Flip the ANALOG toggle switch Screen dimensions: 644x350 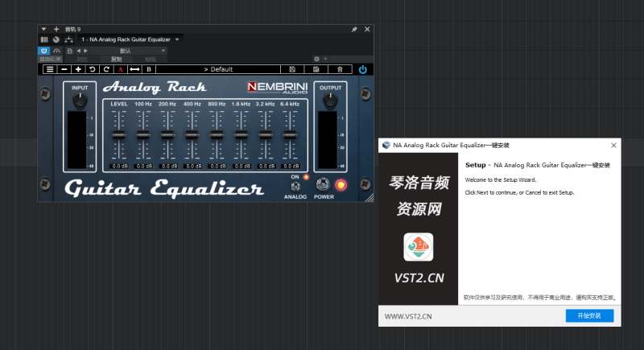click(295, 187)
